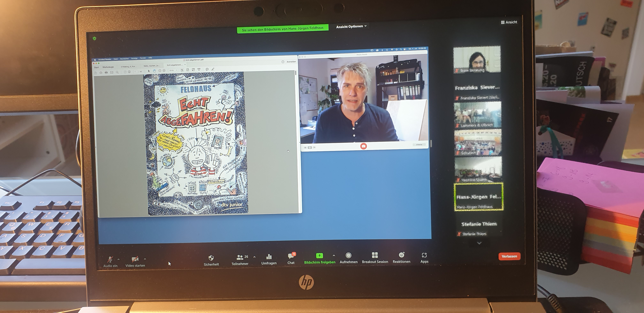This screenshot has width=644, height=313.
Task: Open the Ansicht view layout menu
Action: [x=509, y=22]
